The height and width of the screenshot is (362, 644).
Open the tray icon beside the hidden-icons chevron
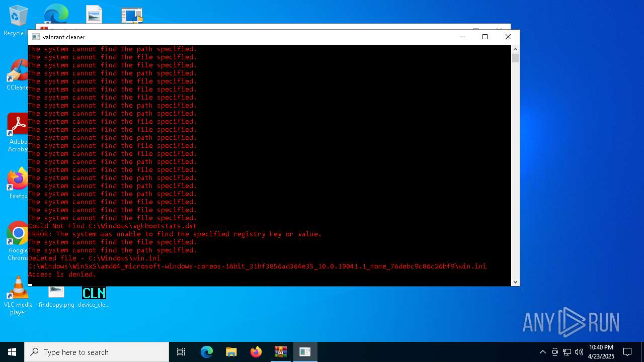coord(555,352)
